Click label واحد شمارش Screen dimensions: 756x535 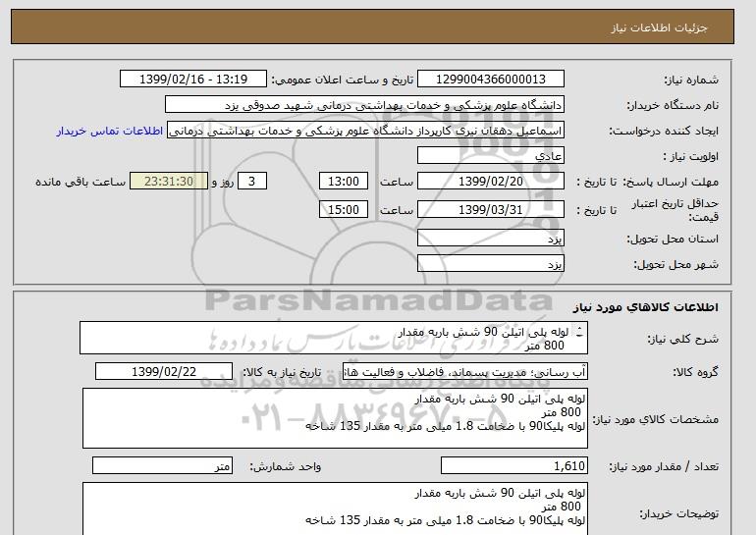(286, 466)
